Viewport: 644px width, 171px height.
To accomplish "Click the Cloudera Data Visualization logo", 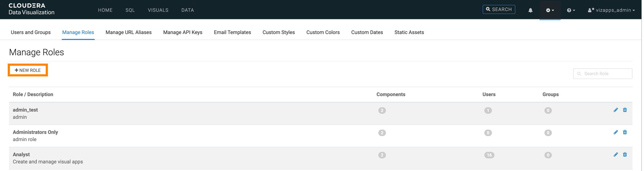I will [x=31, y=9].
